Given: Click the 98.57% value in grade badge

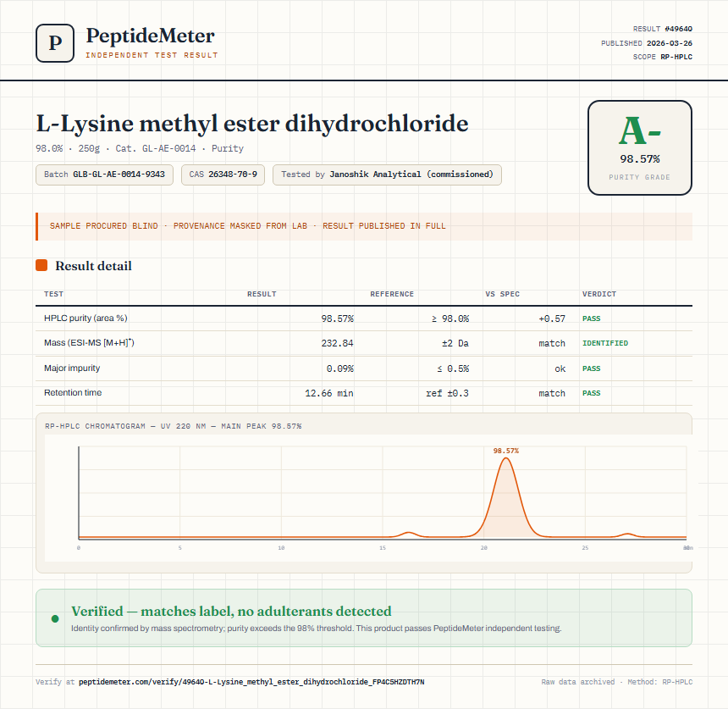Looking at the screenshot, I should pyautogui.click(x=640, y=159).
